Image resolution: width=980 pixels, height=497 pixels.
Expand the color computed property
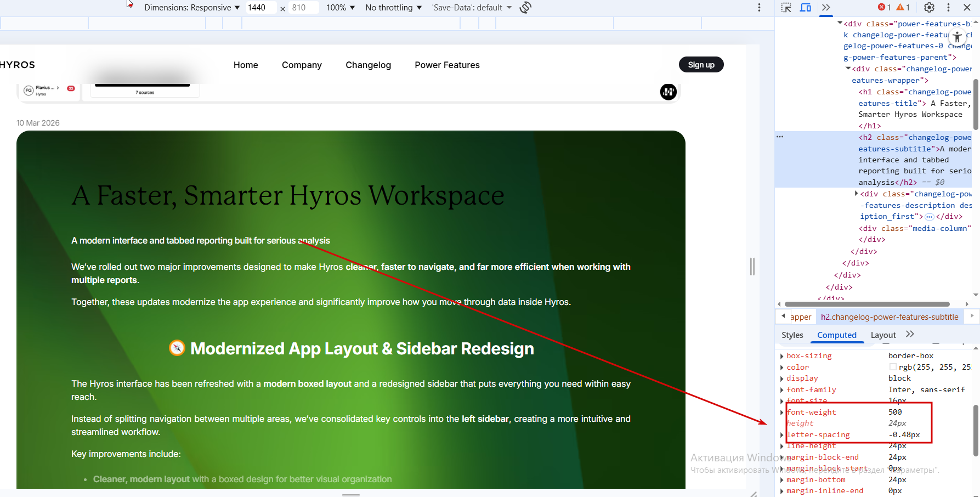[x=781, y=368]
